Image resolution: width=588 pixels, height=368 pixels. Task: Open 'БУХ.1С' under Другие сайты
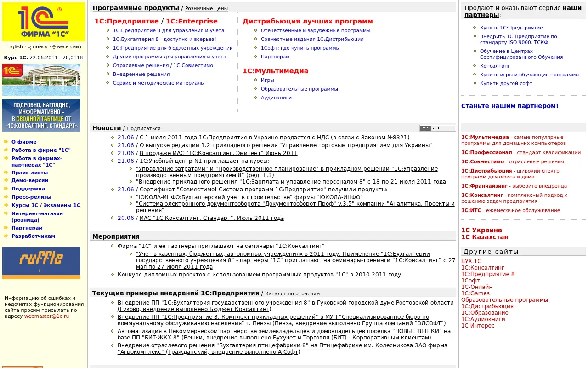pos(471,261)
